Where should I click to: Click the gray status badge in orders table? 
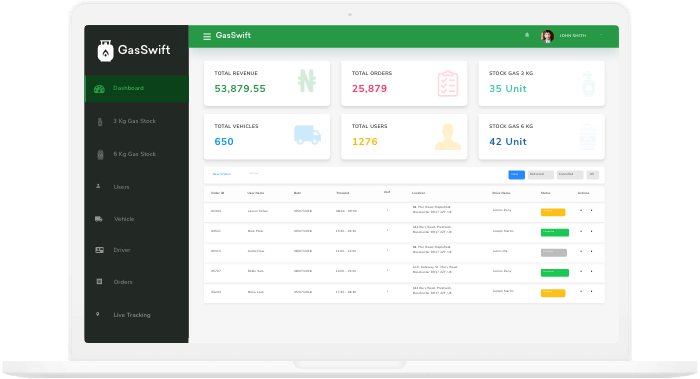pos(554,253)
